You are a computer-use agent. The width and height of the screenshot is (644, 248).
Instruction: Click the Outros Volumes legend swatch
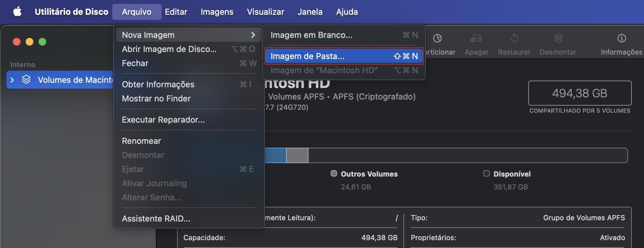tap(334, 174)
